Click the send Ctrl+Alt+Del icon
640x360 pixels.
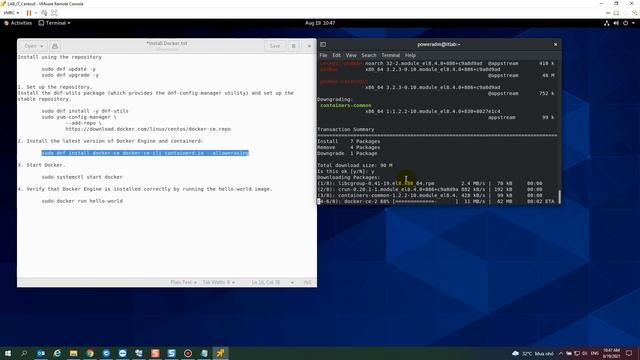tap(44, 13)
